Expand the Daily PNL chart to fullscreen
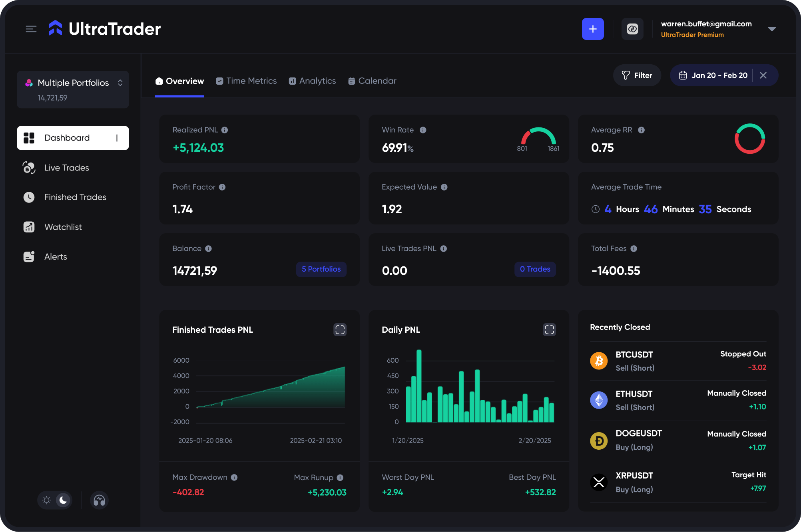Viewport: 801px width, 532px height. (549, 330)
